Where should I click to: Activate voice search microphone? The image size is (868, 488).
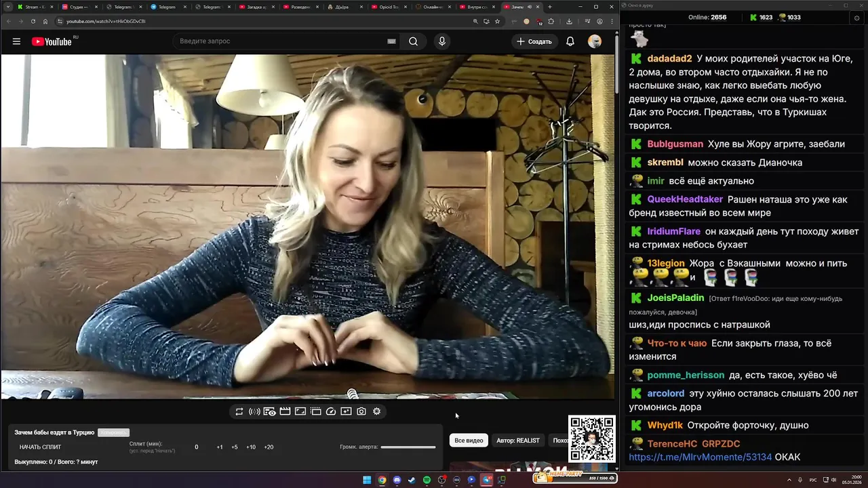coord(442,41)
